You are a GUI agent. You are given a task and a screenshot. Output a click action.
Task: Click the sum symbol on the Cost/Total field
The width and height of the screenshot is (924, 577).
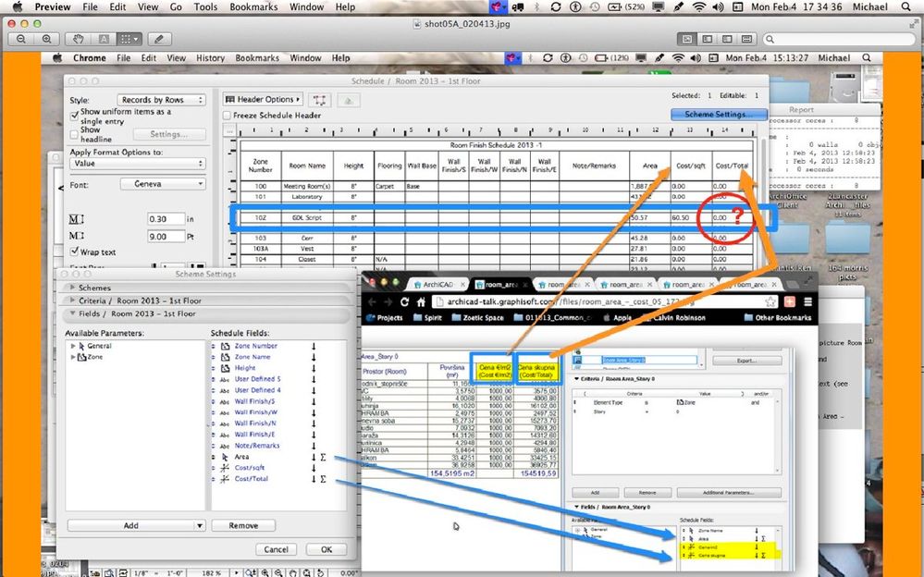[323, 479]
